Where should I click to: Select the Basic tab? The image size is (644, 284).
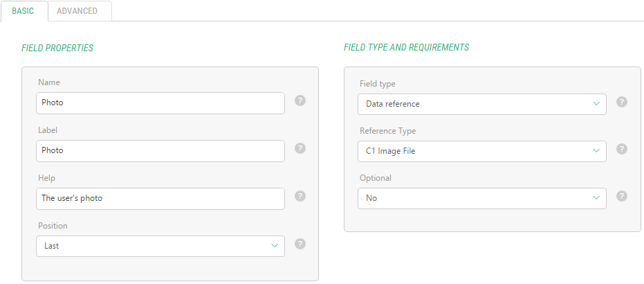click(23, 11)
